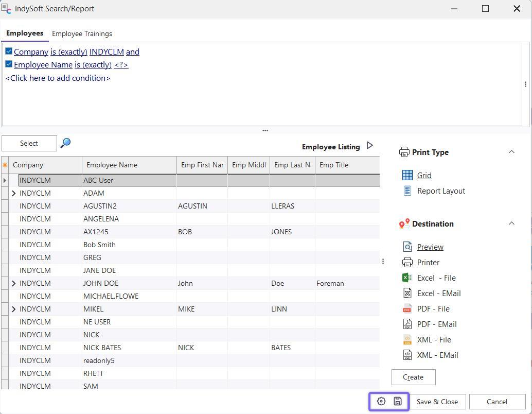Uncheck the Company condition checkbox

tap(9, 51)
